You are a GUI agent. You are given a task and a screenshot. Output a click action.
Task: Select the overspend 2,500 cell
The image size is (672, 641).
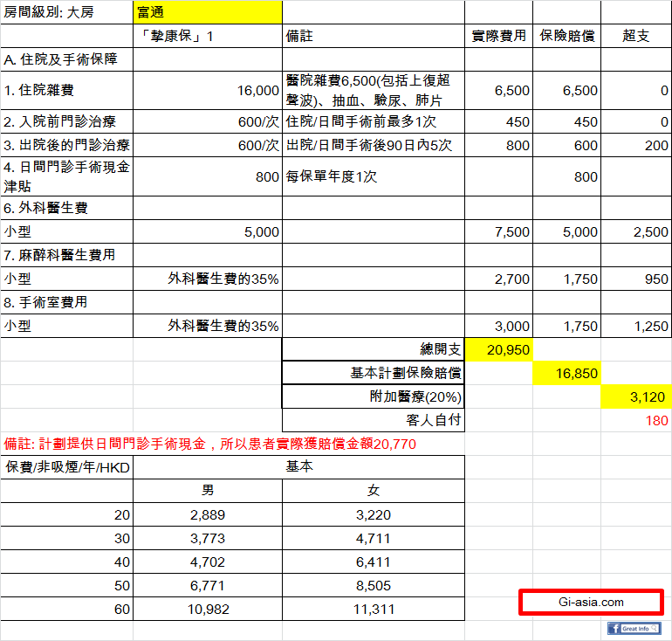pyautogui.click(x=636, y=231)
